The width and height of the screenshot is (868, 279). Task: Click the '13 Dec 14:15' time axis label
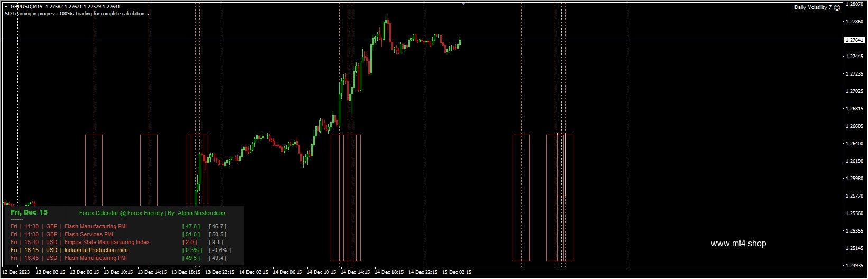point(152,272)
